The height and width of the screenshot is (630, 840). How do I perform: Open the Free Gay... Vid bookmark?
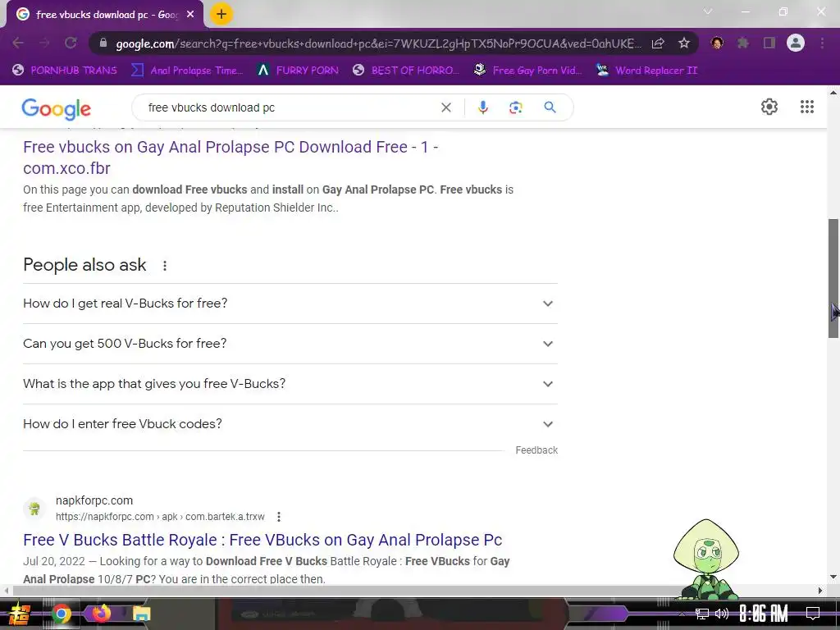tap(527, 71)
